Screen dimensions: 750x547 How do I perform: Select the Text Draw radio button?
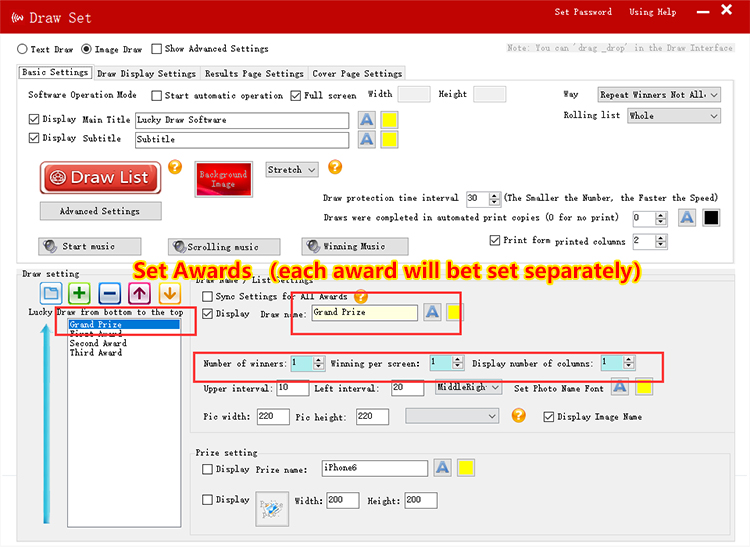pyautogui.click(x=23, y=48)
